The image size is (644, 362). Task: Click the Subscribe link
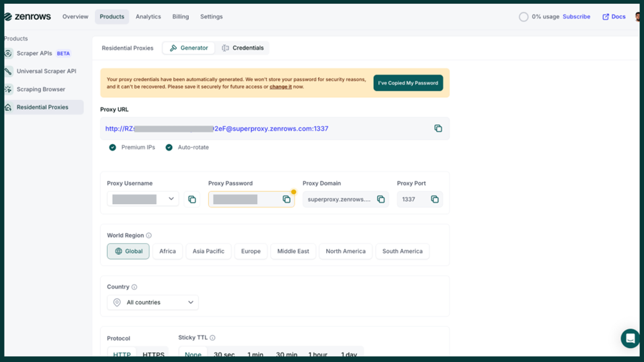point(576,17)
